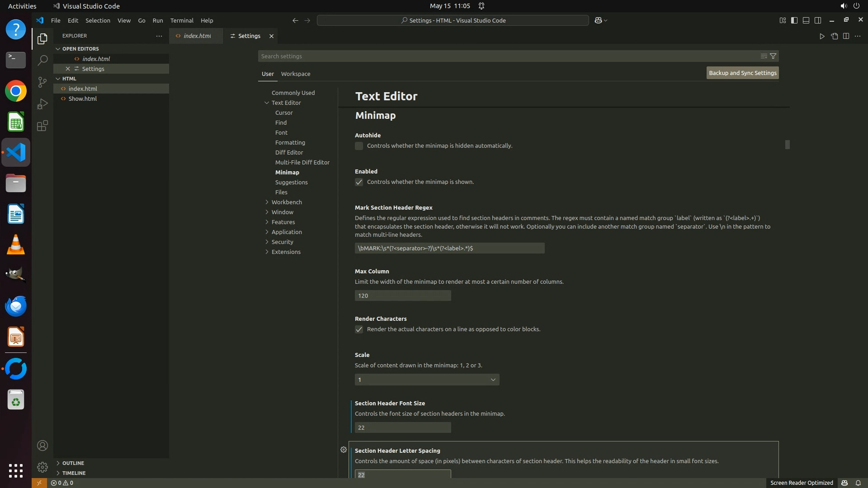Open the Terminal menu

182,20
